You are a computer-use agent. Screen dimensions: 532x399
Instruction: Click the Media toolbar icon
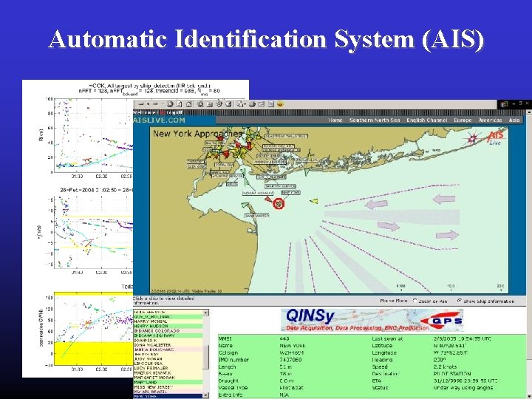pyautogui.click(x=219, y=104)
